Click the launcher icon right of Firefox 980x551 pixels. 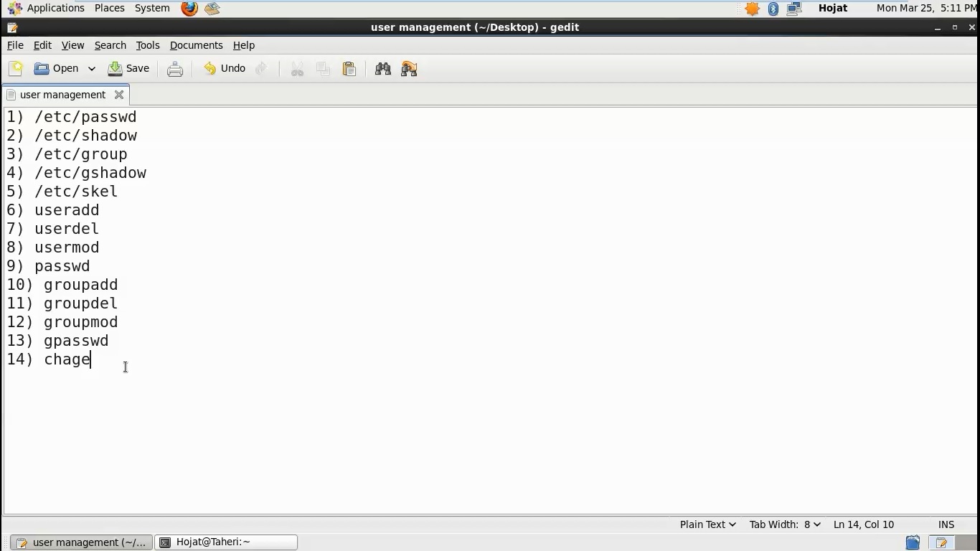pyautogui.click(x=212, y=9)
